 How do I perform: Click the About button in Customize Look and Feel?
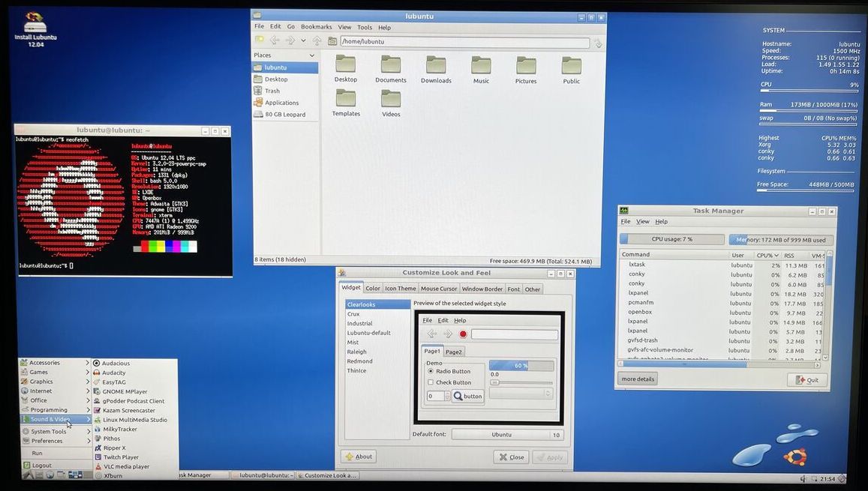(x=358, y=456)
